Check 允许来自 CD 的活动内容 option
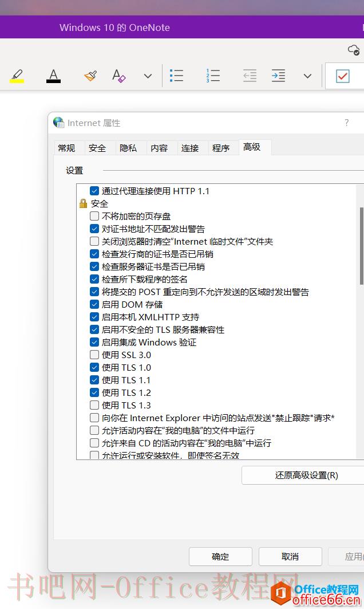Viewport: 364px width, 609px height. coord(94,443)
